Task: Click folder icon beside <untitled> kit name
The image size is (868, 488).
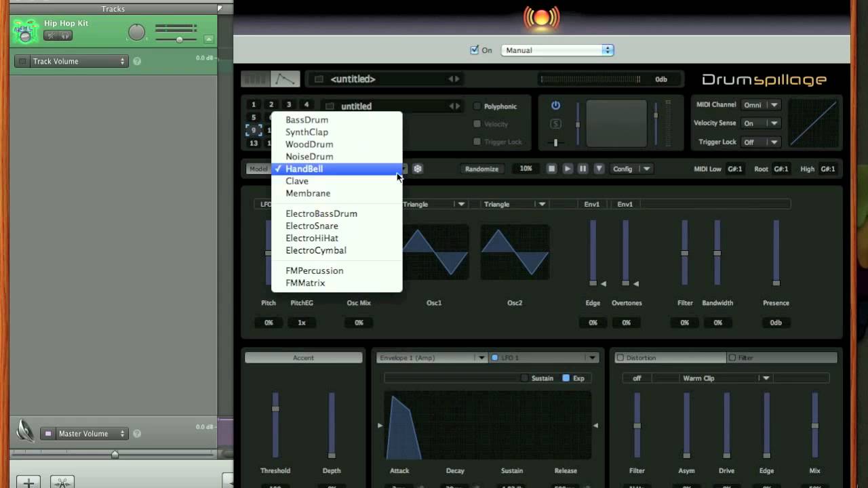Action: click(319, 79)
